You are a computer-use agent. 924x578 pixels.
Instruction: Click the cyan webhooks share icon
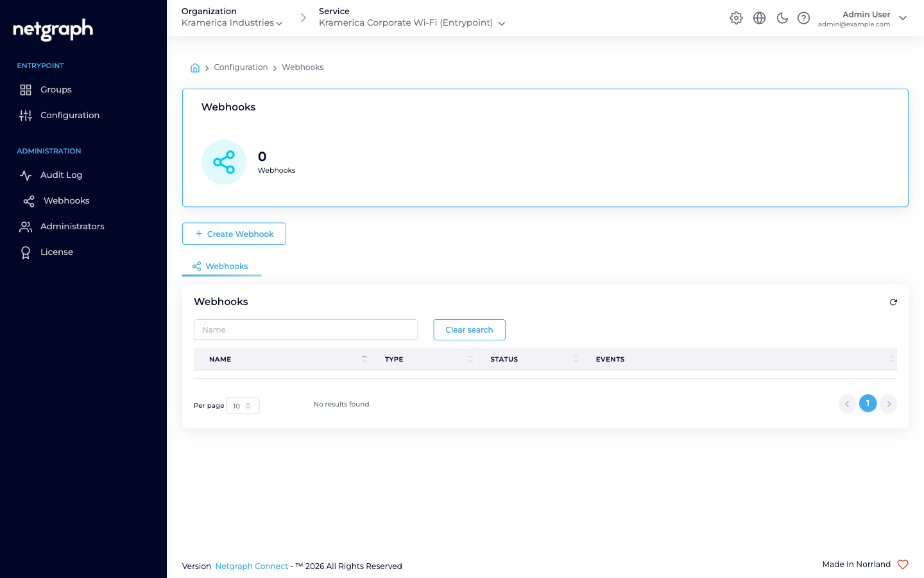coord(224,162)
